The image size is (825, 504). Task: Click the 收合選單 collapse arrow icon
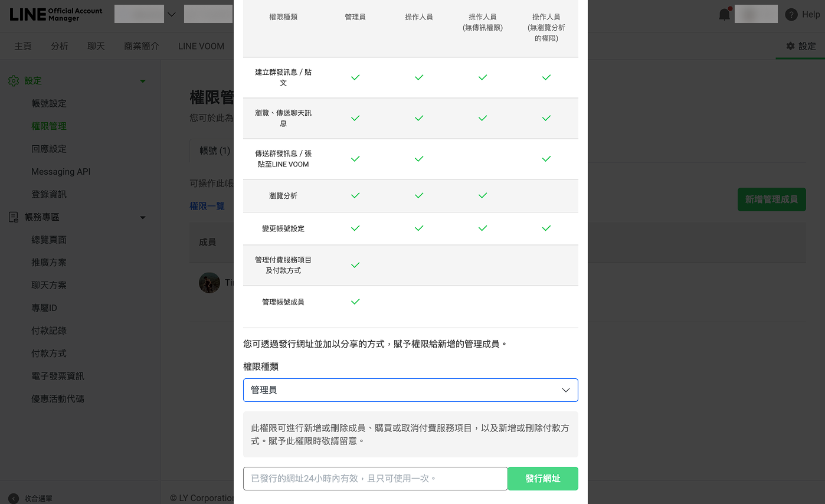pyautogui.click(x=14, y=499)
